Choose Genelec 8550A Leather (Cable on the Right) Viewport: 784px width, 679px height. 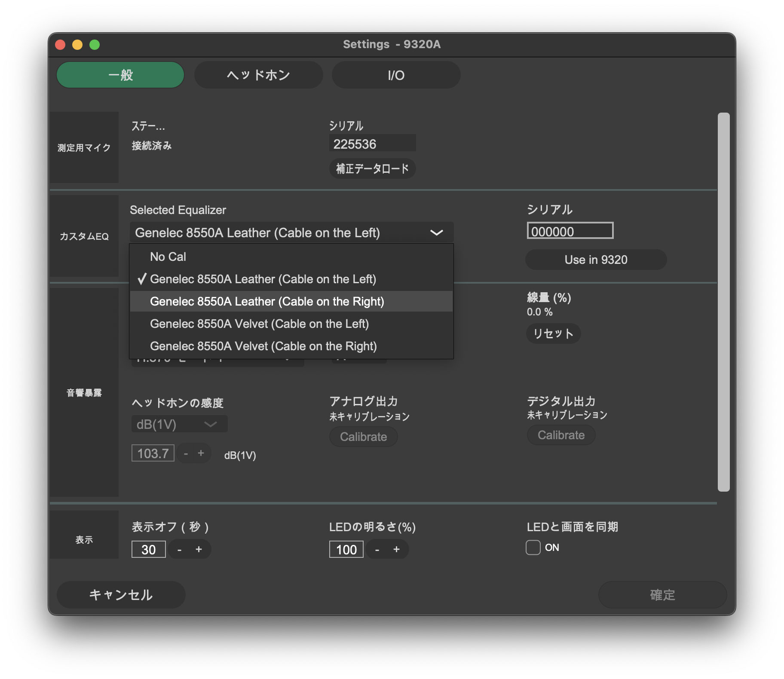coord(291,301)
